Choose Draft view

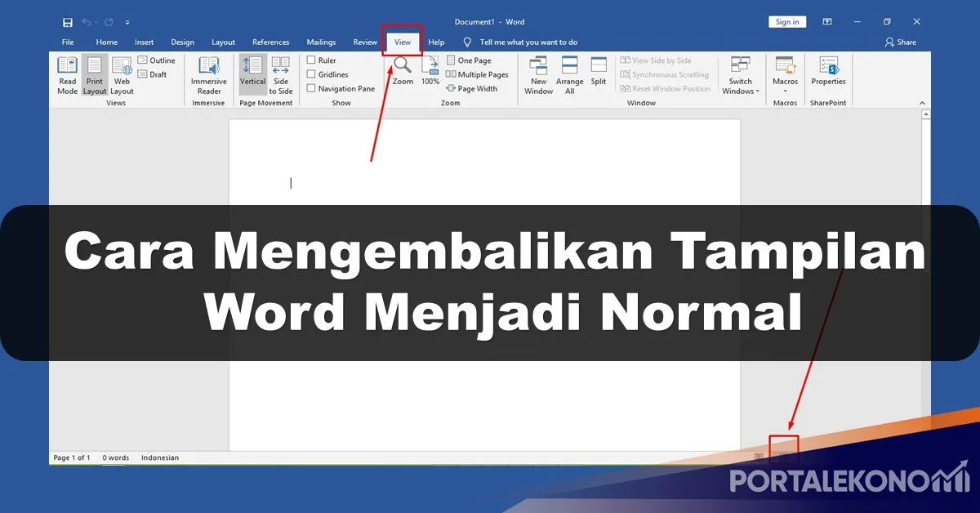[152, 74]
